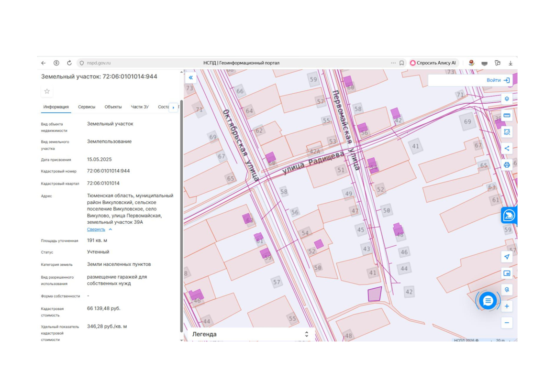Open the map layers panel
The image size is (555, 392).
tap(507, 99)
